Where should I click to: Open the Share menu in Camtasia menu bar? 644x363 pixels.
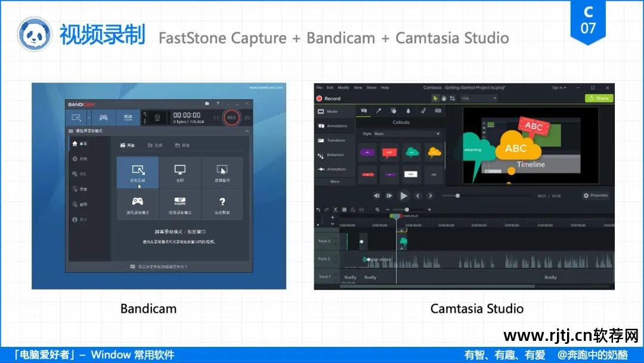[x=371, y=88]
